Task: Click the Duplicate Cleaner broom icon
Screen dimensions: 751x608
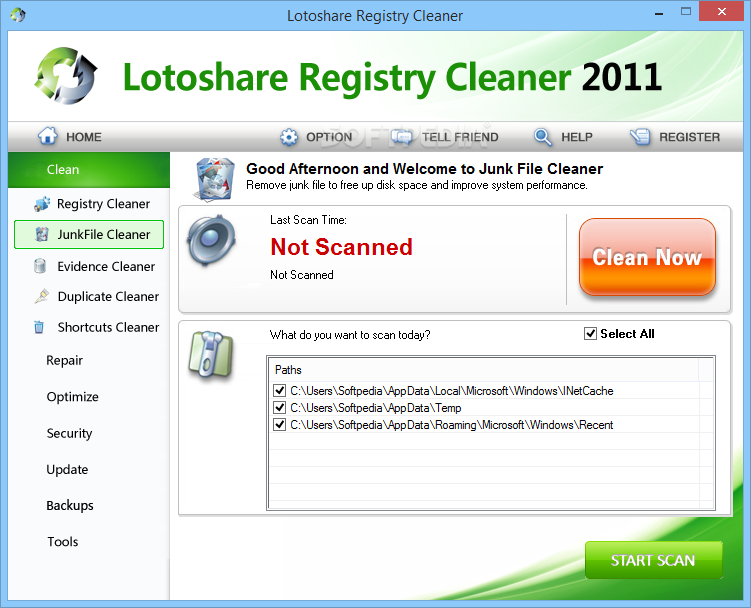Action: (42, 296)
